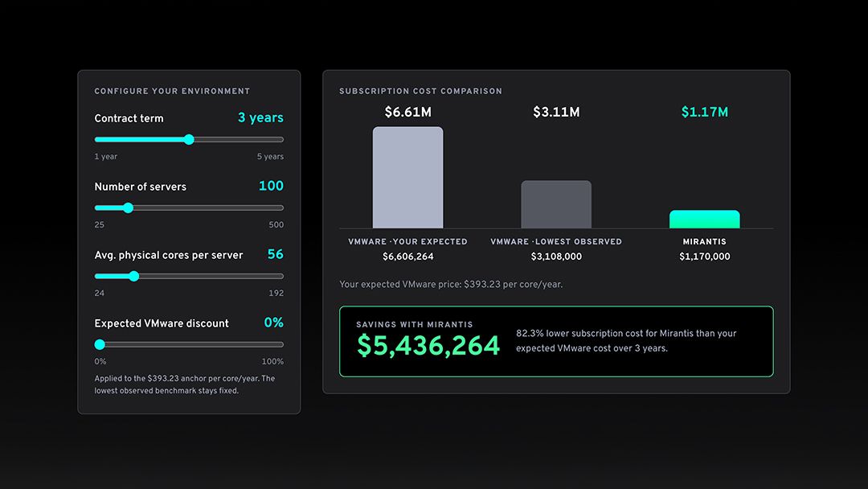Click the '$5,436,264' savings figure

(428, 346)
